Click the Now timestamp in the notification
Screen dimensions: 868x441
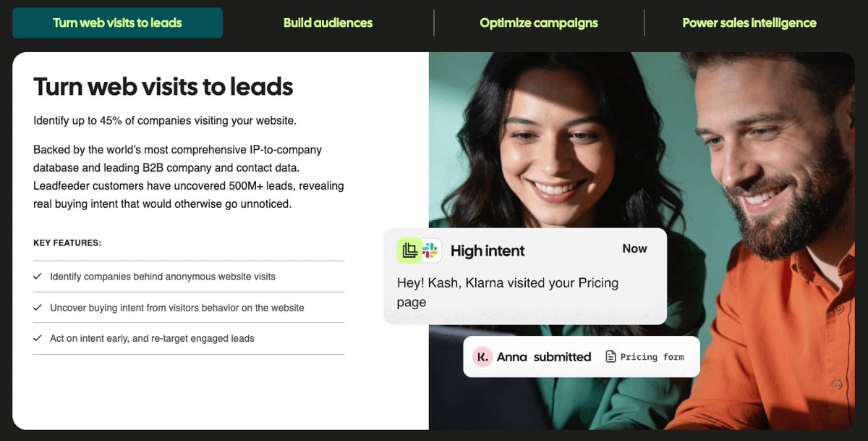point(634,248)
